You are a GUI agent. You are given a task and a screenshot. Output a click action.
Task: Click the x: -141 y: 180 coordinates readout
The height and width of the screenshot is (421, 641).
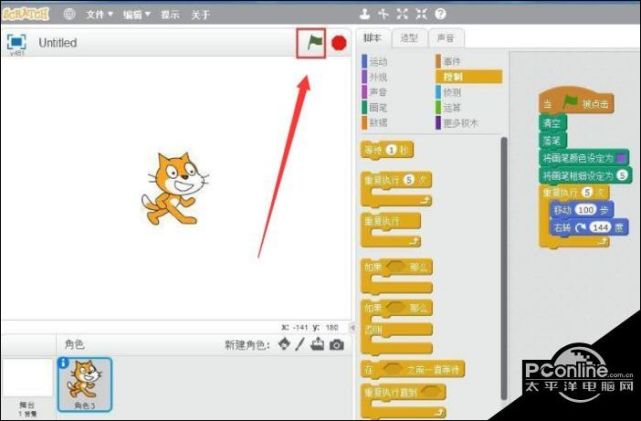[x=310, y=327]
